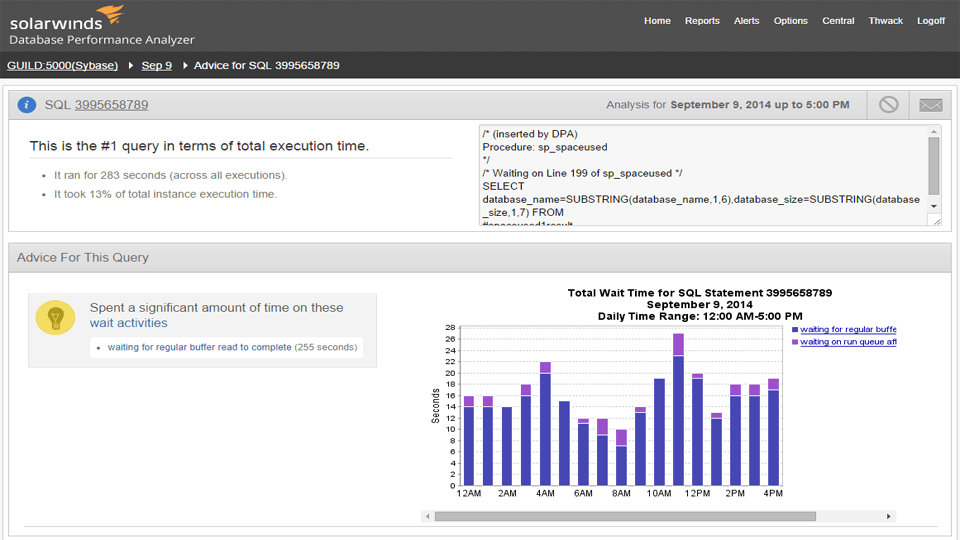Click the chart's horizontal scrollbar thumb
This screenshot has width=960, height=540.
point(625,516)
